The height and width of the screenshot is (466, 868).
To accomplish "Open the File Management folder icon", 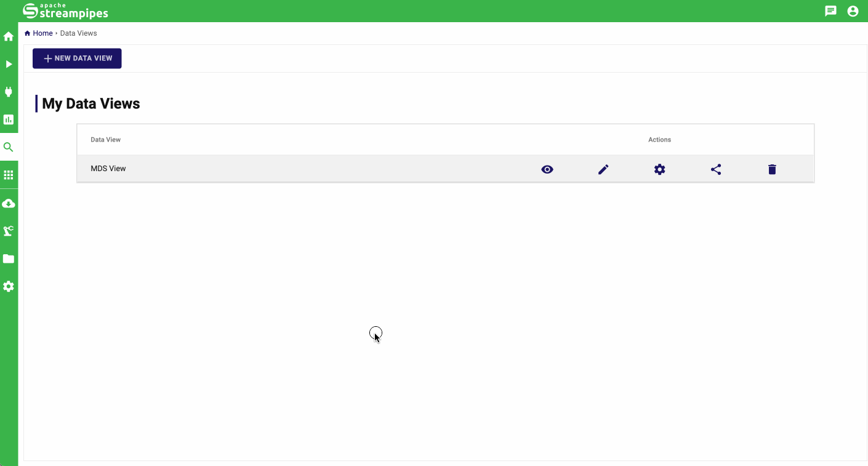I will pos(9,259).
